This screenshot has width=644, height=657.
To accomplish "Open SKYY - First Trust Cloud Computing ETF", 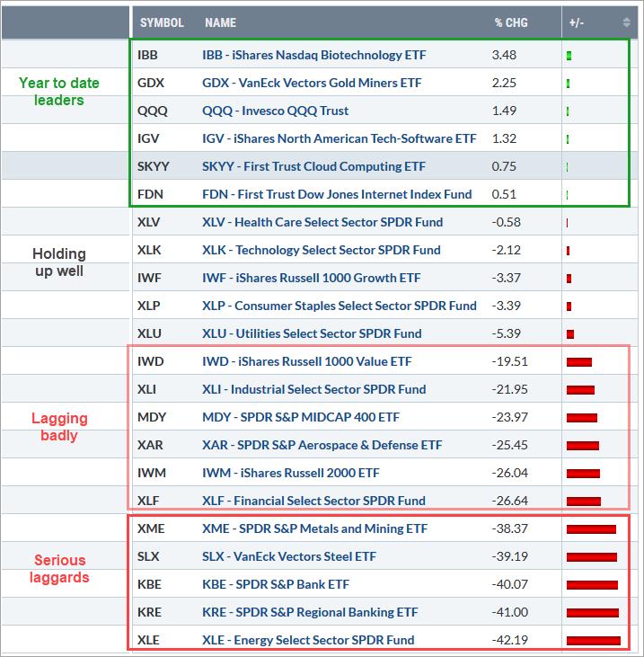I will tap(314, 166).
